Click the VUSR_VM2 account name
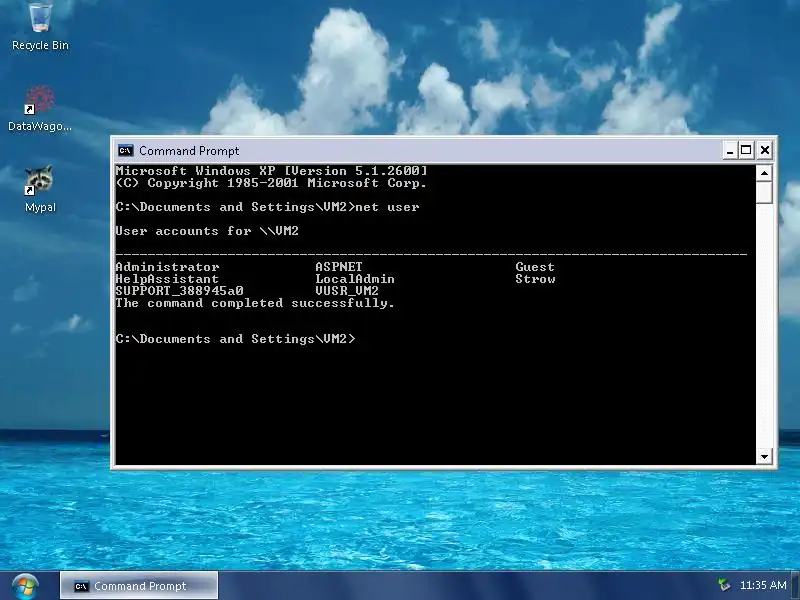The image size is (800, 600). tap(347, 291)
